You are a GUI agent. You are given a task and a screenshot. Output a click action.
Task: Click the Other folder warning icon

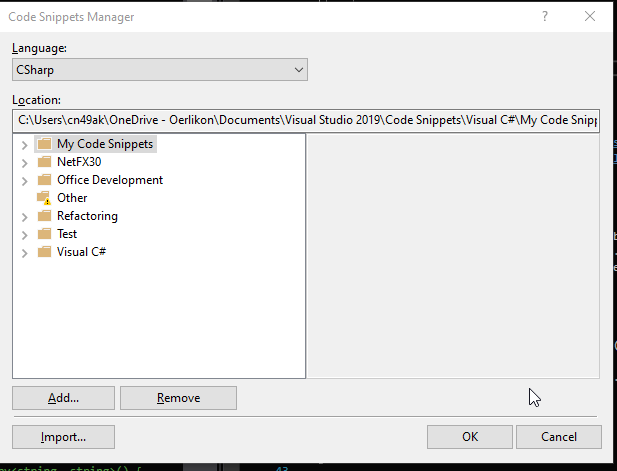coord(44,198)
